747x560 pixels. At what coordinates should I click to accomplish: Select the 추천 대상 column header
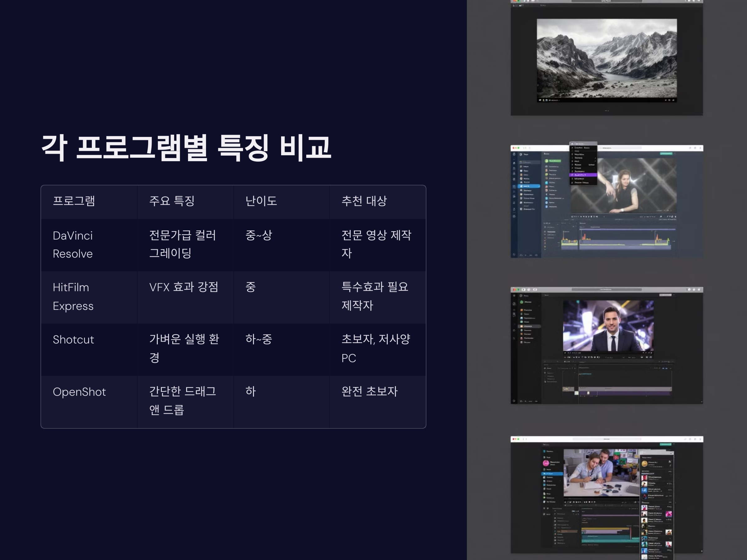364,201
